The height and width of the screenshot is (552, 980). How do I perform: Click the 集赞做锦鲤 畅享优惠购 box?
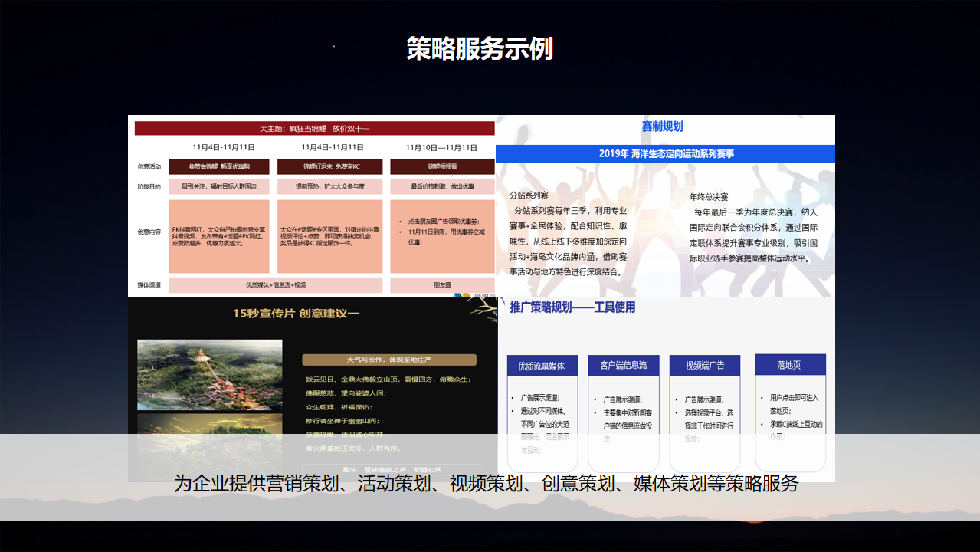point(219,166)
